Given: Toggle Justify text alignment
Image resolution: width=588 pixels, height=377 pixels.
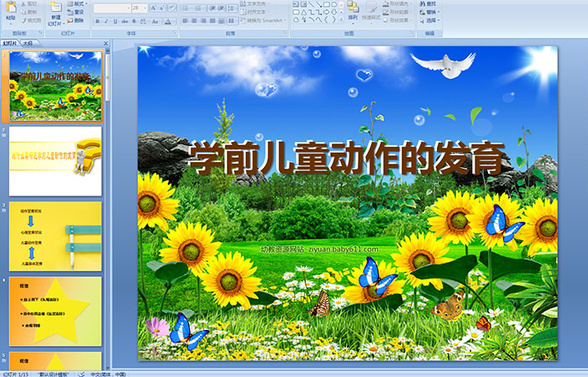Looking at the screenshot, I should coord(213,21).
